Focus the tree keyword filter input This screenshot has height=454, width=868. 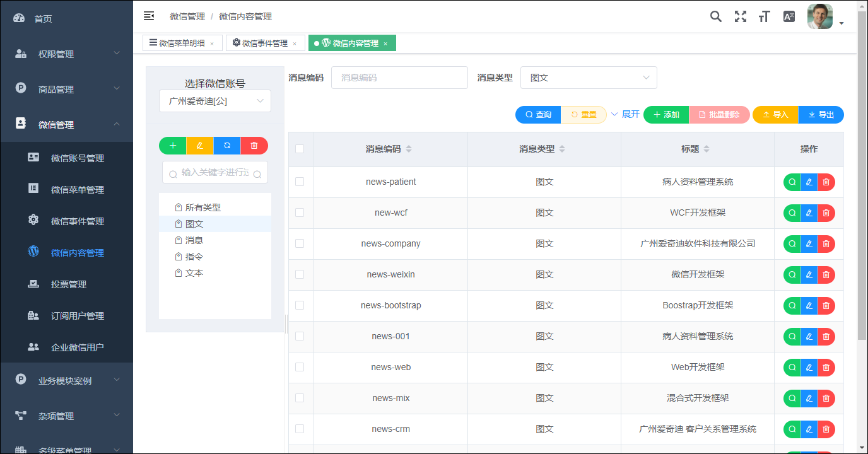pyautogui.click(x=215, y=172)
